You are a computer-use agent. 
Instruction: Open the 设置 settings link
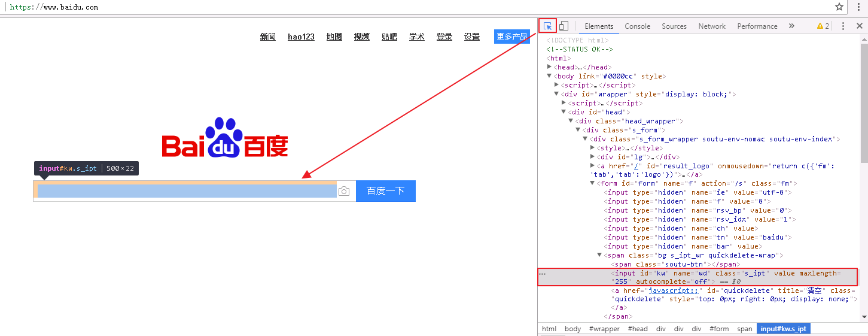(472, 37)
